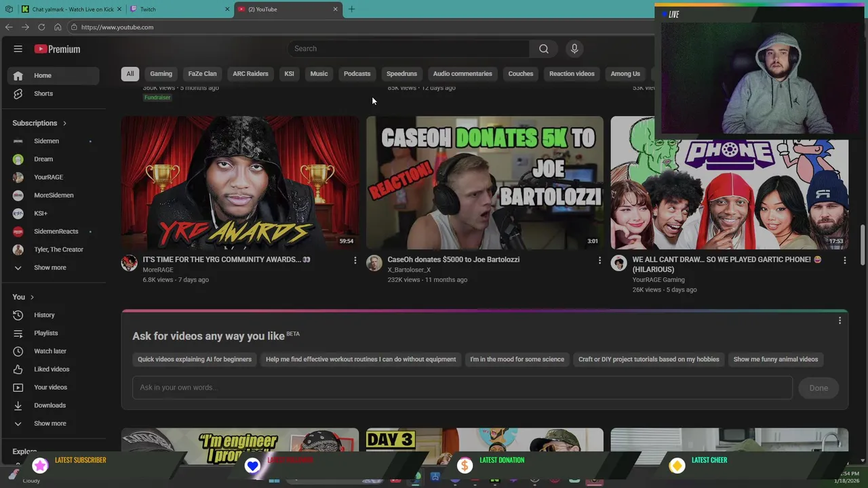Choose funny animal videos suggestion
Viewport: 868px width, 488px height.
point(776,359)
